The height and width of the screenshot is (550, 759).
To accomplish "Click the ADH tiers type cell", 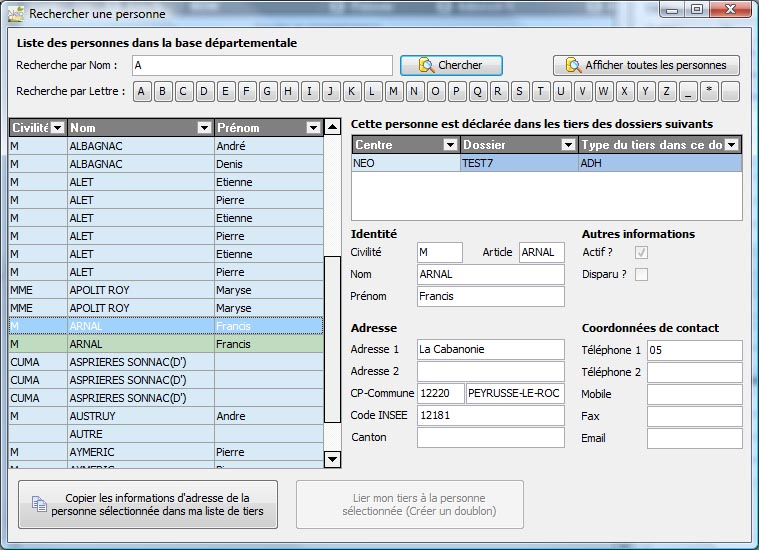I will click(660, 163).
